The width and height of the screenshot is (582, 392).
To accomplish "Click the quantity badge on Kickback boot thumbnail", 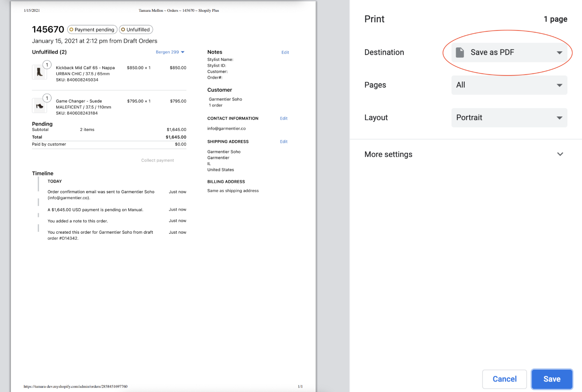I will tap(47, 65).
